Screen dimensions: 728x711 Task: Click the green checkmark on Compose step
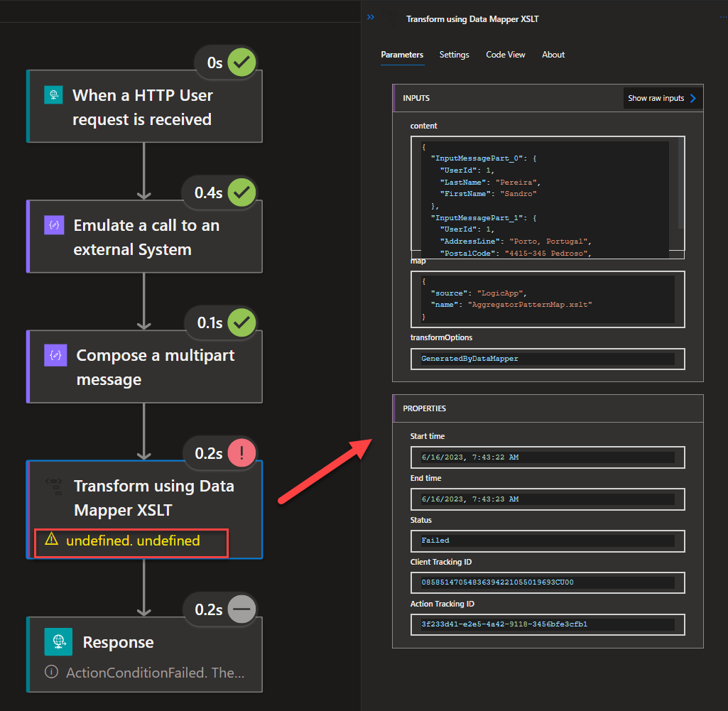point(241,322)
